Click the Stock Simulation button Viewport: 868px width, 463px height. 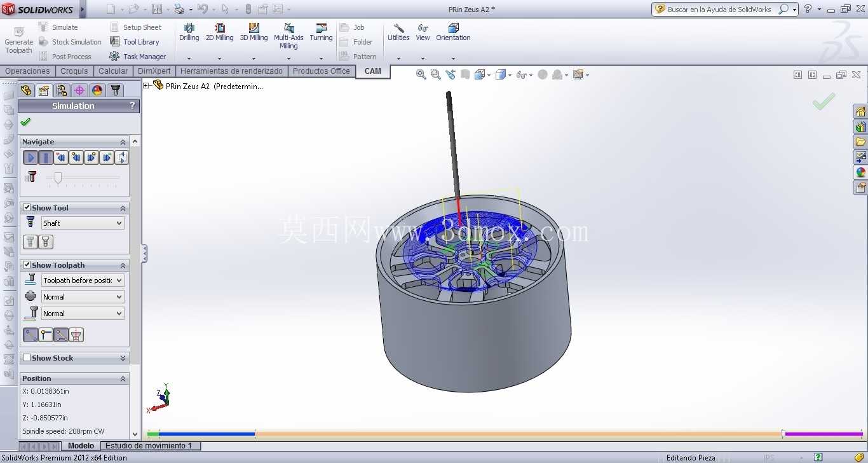71,42
